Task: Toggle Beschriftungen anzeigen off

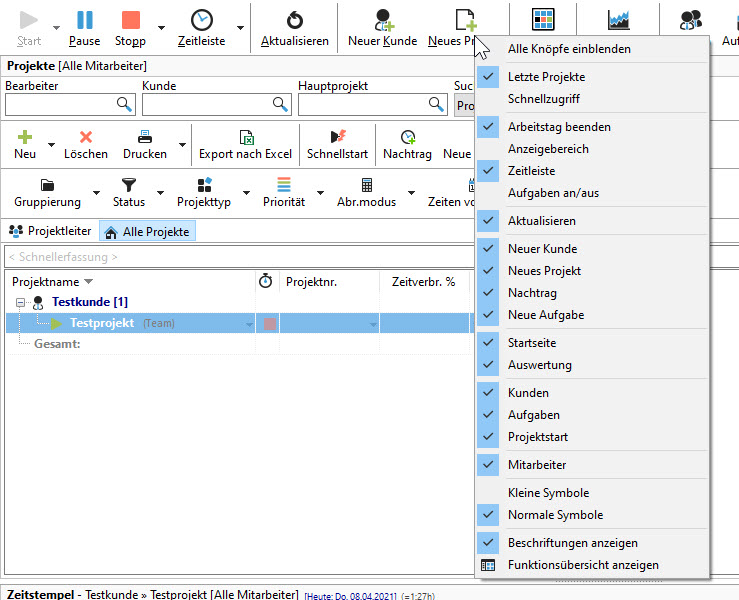Action: (x=592, y=542)
